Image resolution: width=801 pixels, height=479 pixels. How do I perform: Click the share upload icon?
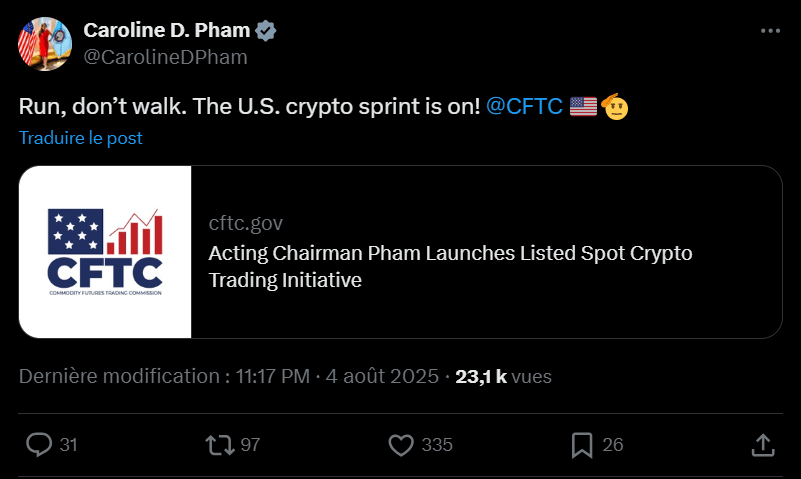click(761, 444)
